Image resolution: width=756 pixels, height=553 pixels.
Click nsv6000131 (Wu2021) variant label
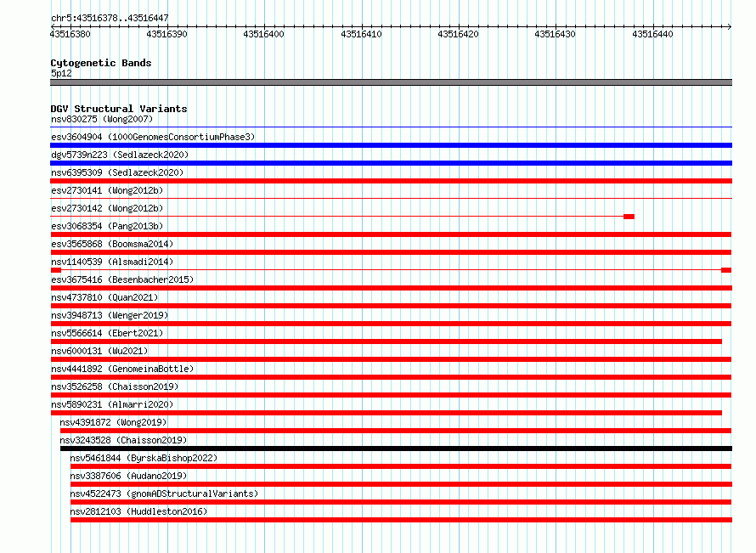point(99,351)
